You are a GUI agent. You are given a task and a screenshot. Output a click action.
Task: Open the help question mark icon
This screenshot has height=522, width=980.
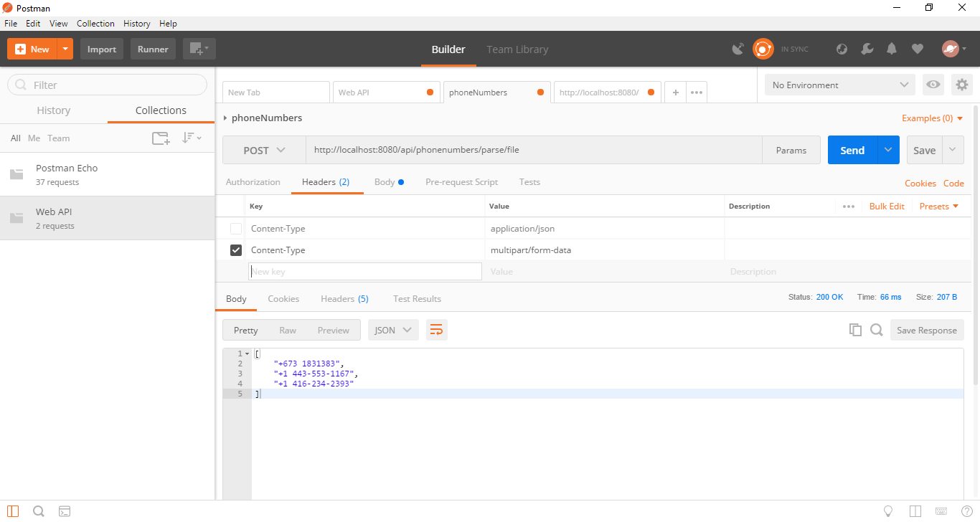point(966,511)
